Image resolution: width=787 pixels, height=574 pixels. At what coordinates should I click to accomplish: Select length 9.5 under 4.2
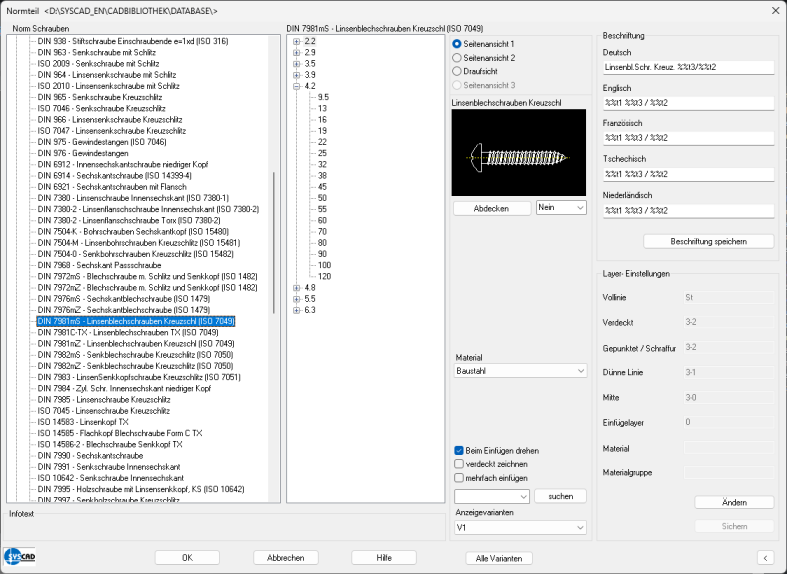pyautogui.click(x=323, y=97)
